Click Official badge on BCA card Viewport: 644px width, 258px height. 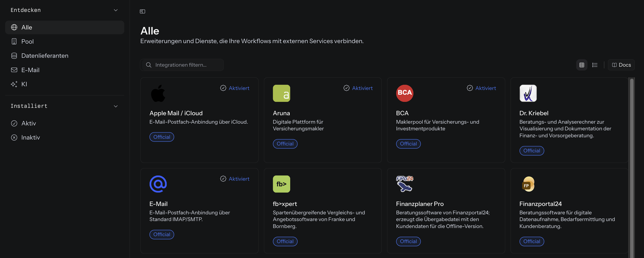point(408,144)
